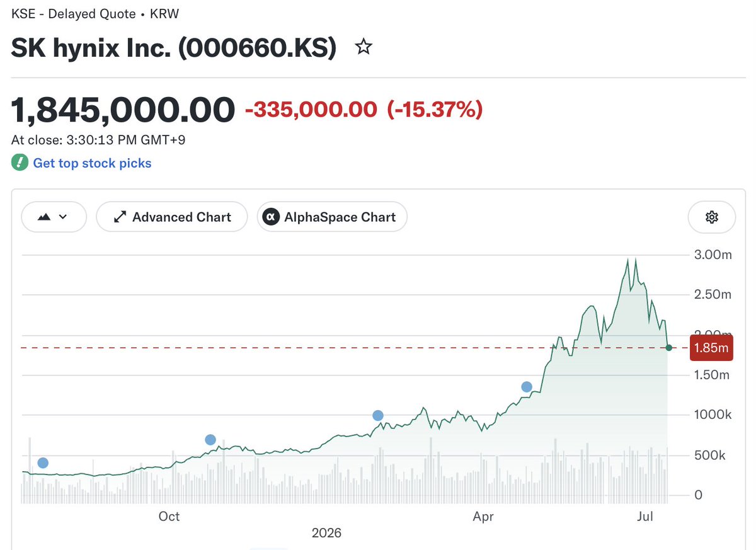The image size is (756, 550).
Task: Click the event marker dot after Apr
Action: pos(527,387)
